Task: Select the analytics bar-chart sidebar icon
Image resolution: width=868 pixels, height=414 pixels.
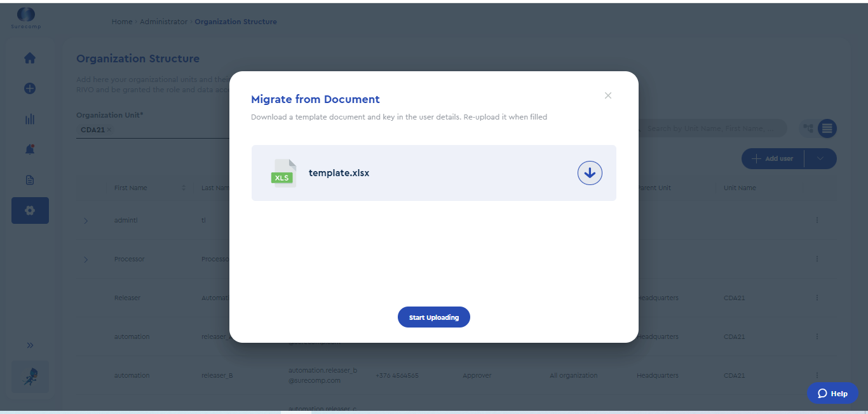Action: [x=29, y=119]
